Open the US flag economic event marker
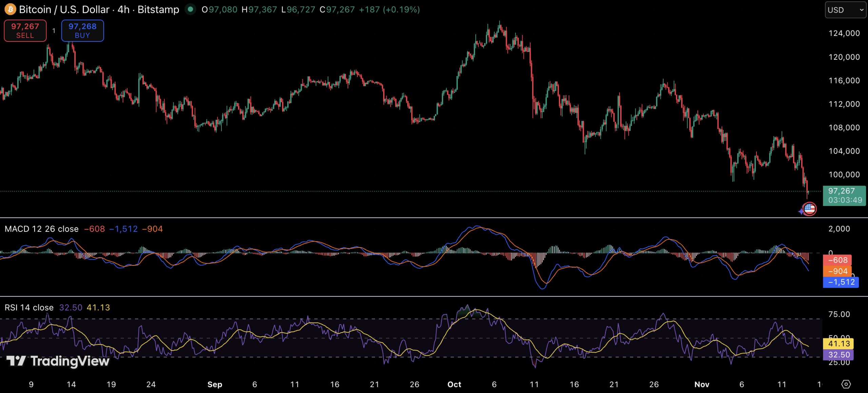Viewport: 868px width, 393px height. [x=810, y=209]
